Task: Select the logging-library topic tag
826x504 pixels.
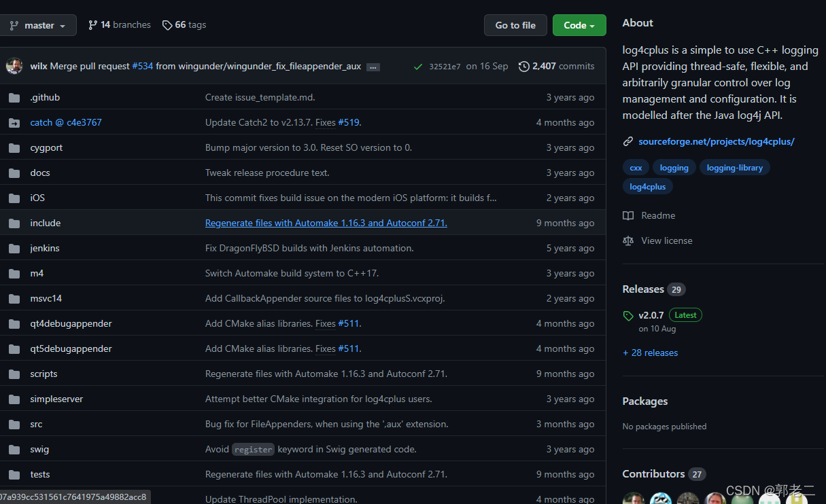Action: point(735,168)
